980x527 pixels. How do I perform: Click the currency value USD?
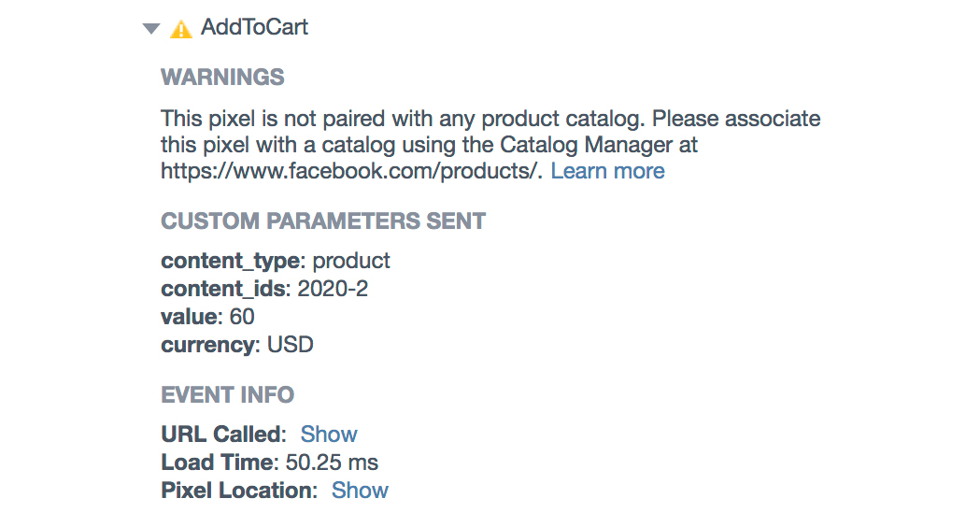click(290, 345)
